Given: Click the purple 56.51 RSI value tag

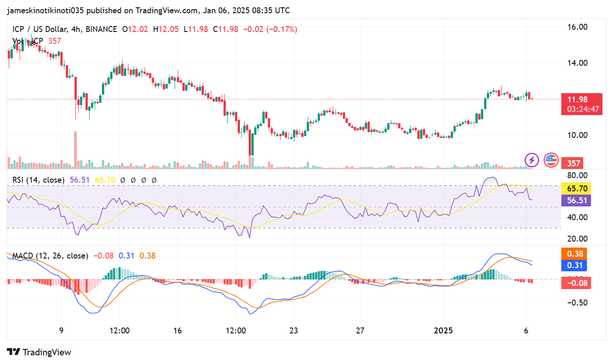Looking at the screenshot, I should [576, 200].
